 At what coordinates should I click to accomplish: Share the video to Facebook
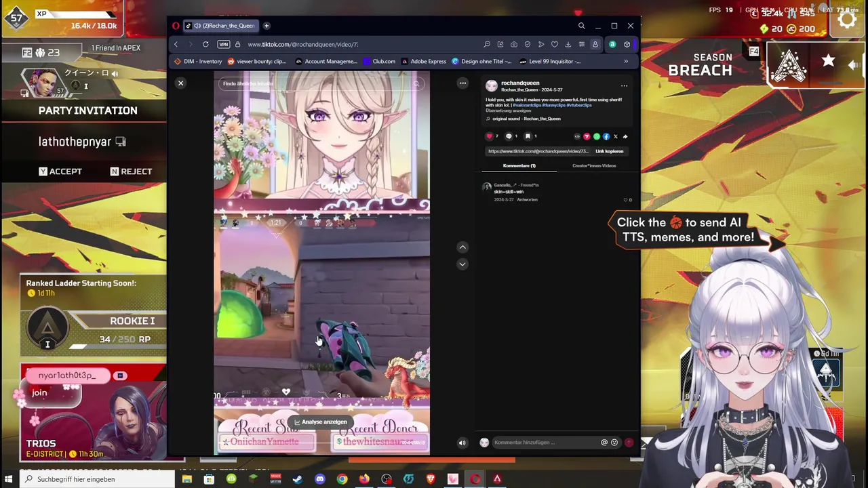click(606, 136)
